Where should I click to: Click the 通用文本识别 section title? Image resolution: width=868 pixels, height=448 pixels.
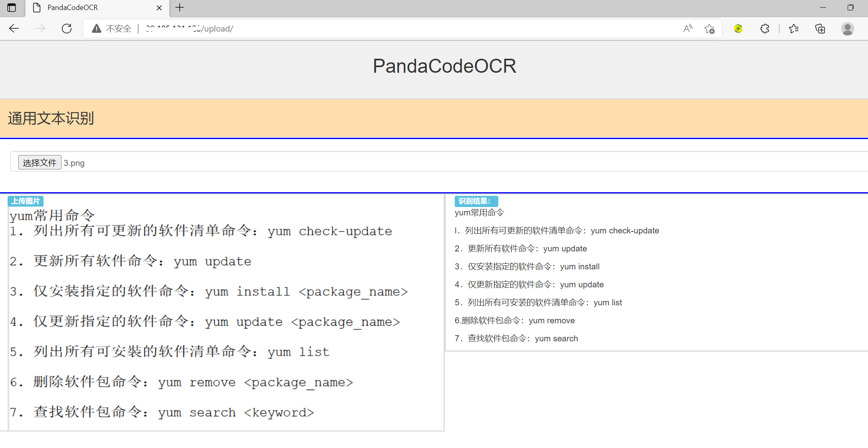51,118
